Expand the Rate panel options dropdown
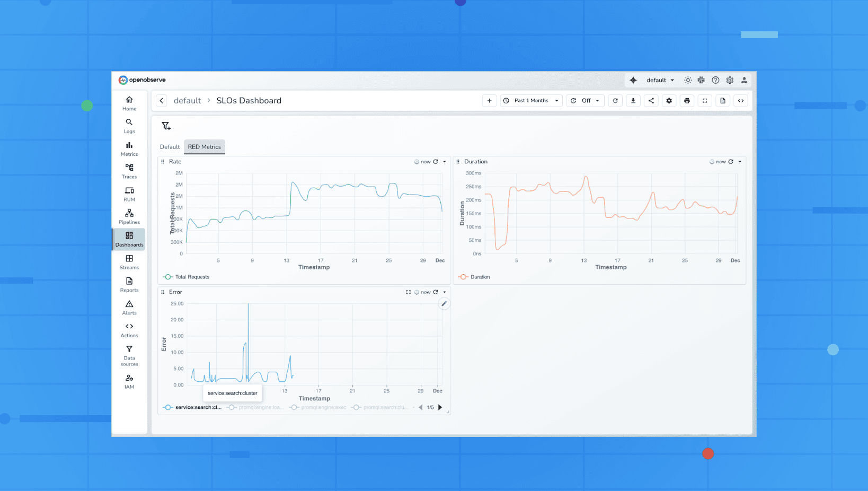The image size is (868, 491). (x=445, y=161)
